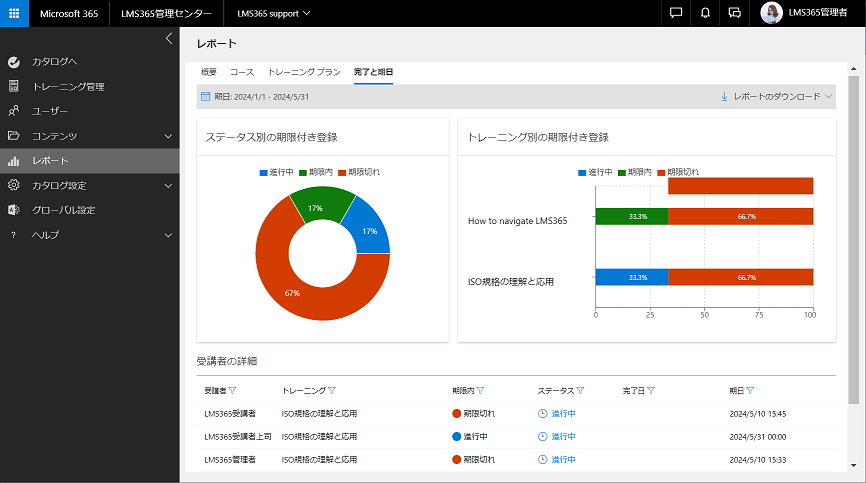Switch to the 概要 tab
866x483 pixels.
[x=209, y=72]
